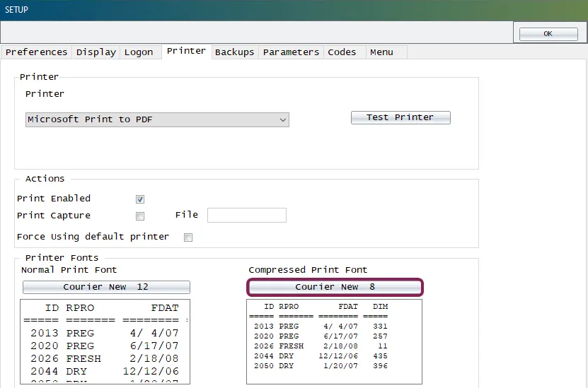Select the Printer tab
Viewport: 588px width, 388px height.
[x=186, y=51]
